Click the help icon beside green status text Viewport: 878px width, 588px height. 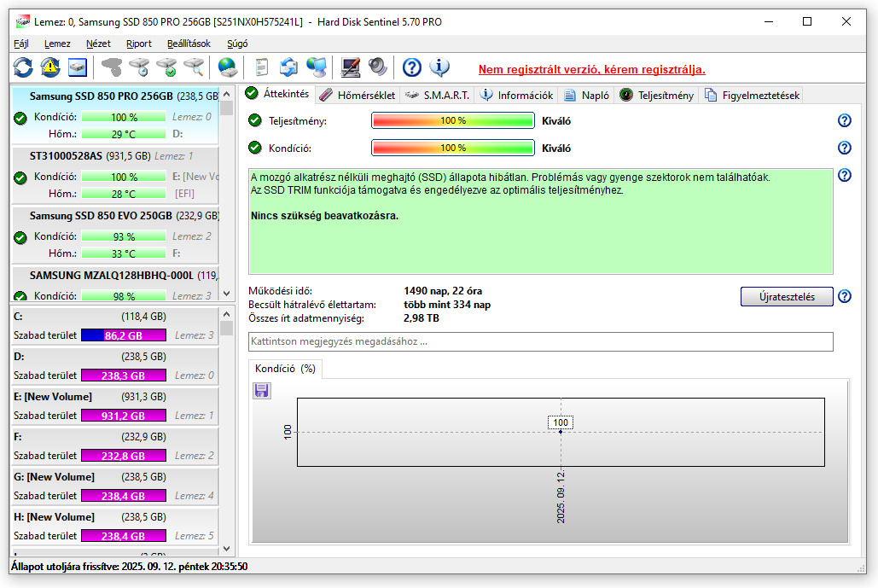pyautogui.click(x=845, y=175)
